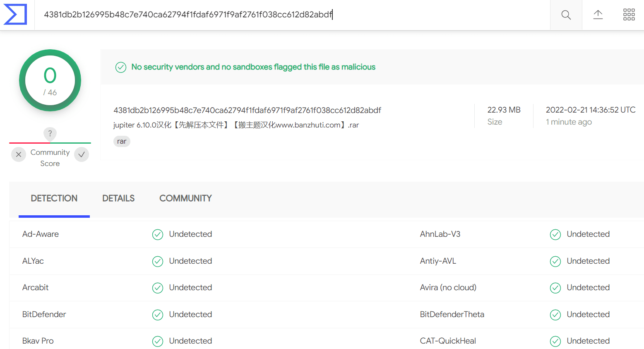Click the hash search input field

[x=292, y=15]
